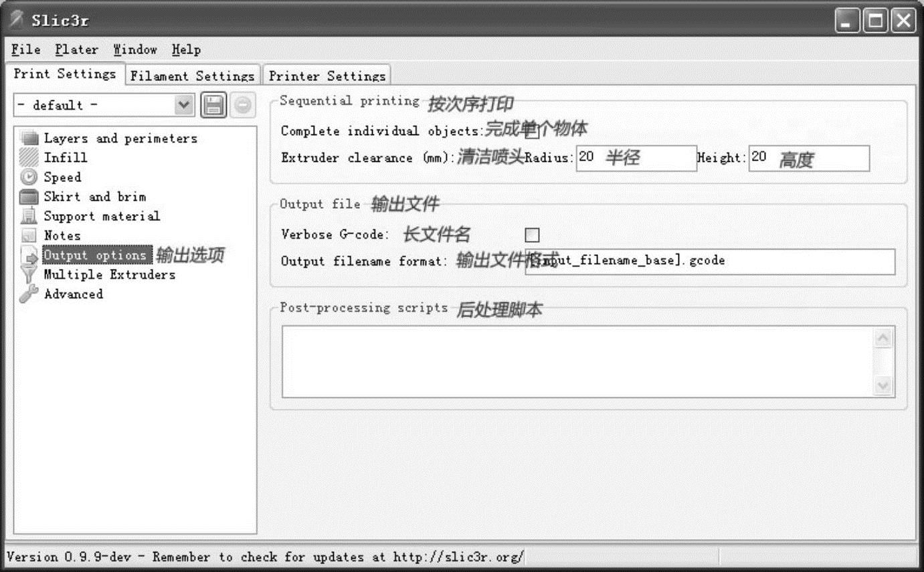
Task: Click the scripts box scroll up arrow
Action: click(883, 339)
